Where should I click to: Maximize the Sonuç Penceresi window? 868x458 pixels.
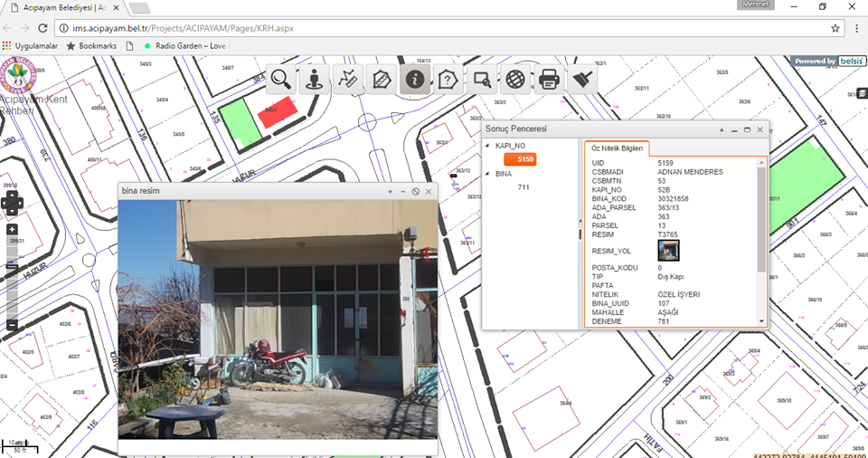coord(747,129)
